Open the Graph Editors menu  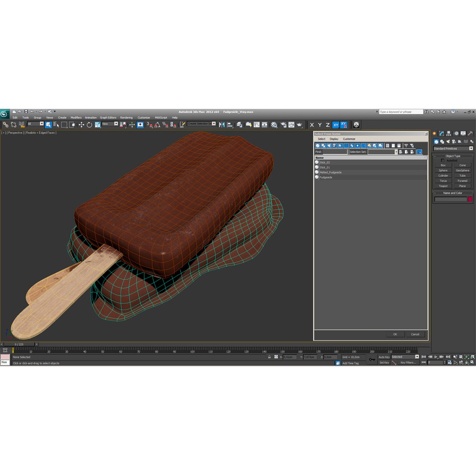pos(108,118)
